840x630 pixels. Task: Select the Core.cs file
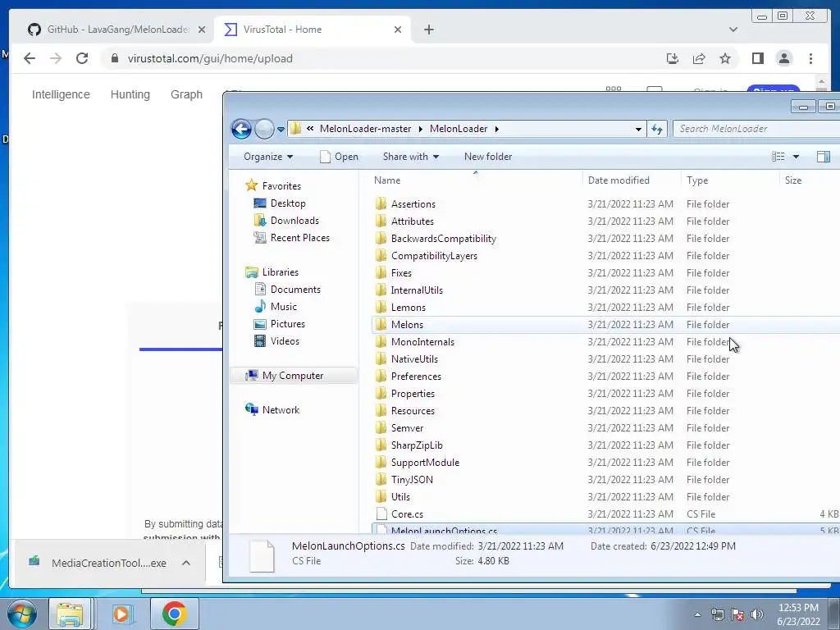click(407, 514)
